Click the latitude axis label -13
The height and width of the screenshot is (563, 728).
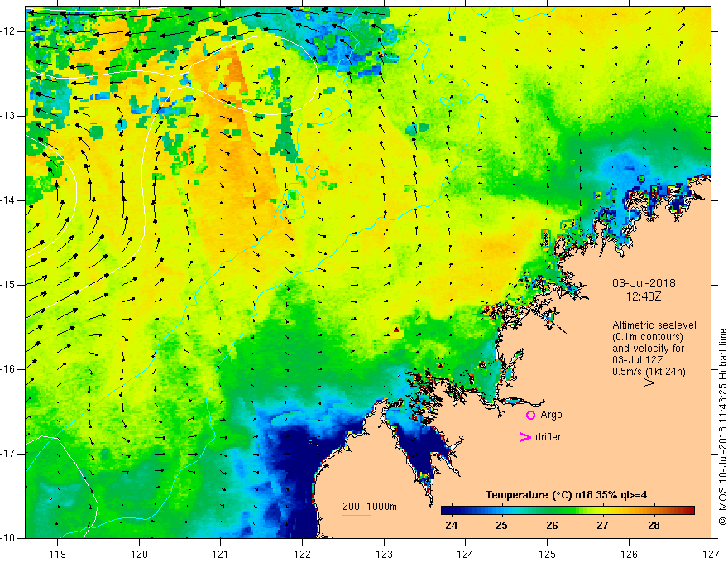tap(8, 116)
